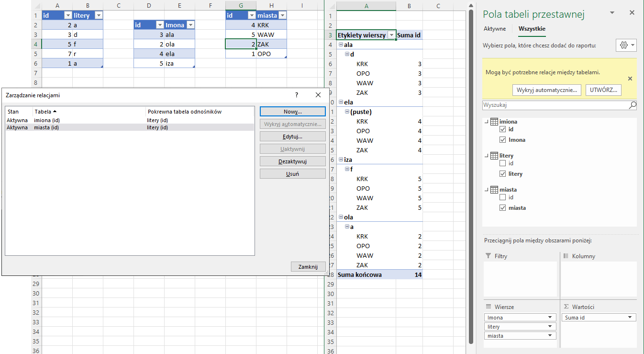
Task: Switch to the Aktywne tab
Action: pos(495,29)
